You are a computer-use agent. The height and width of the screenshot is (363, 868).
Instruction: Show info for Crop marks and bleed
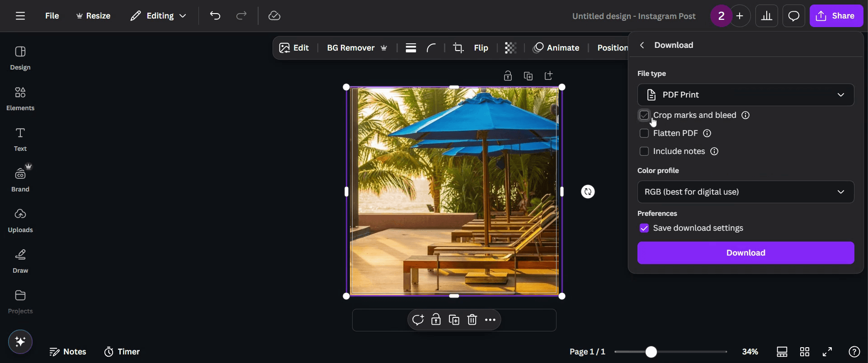745,115
